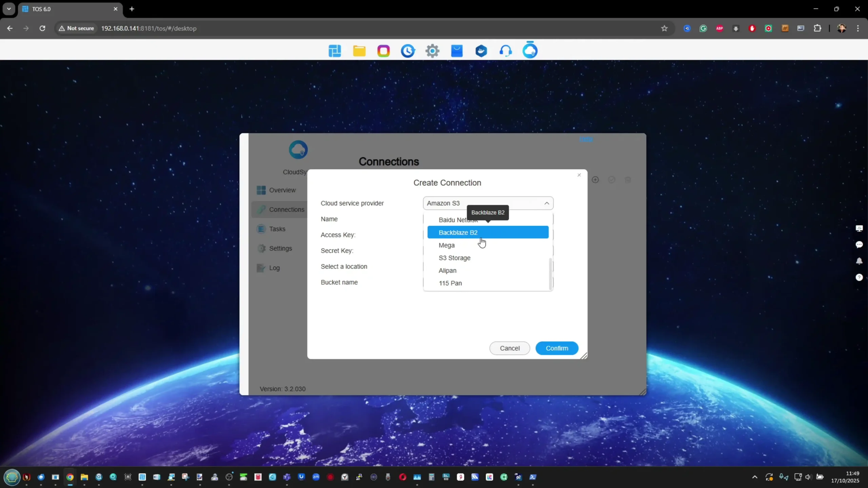Choose S3 Storage in provider list
The width and height of the screenshot is (868, 488).
[454, 258]
